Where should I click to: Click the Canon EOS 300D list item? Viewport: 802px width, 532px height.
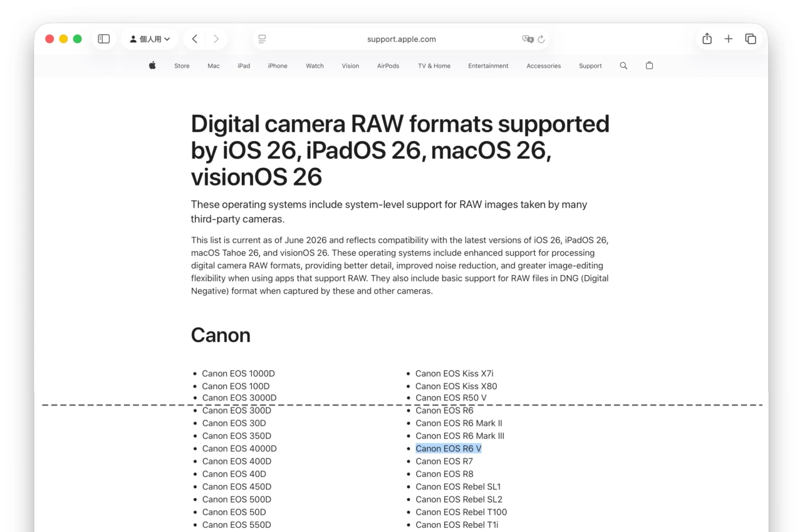(236, 410)
